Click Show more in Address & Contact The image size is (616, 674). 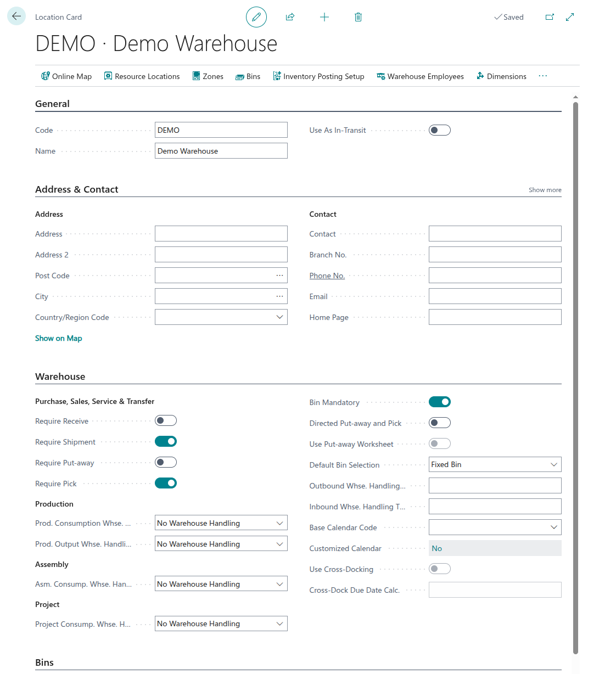coord(545,190)
